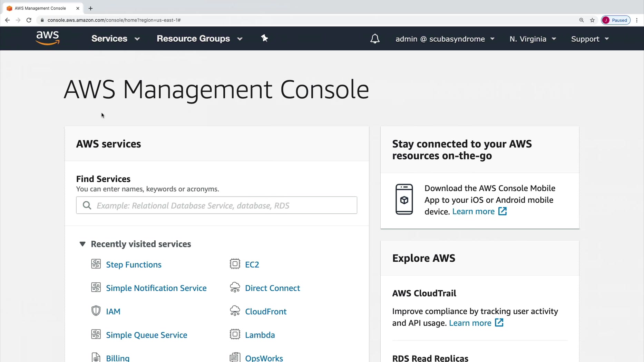This screenshot has width=644, height=362.
Task: Open the Support menu
Action: (x=590, y=39)
